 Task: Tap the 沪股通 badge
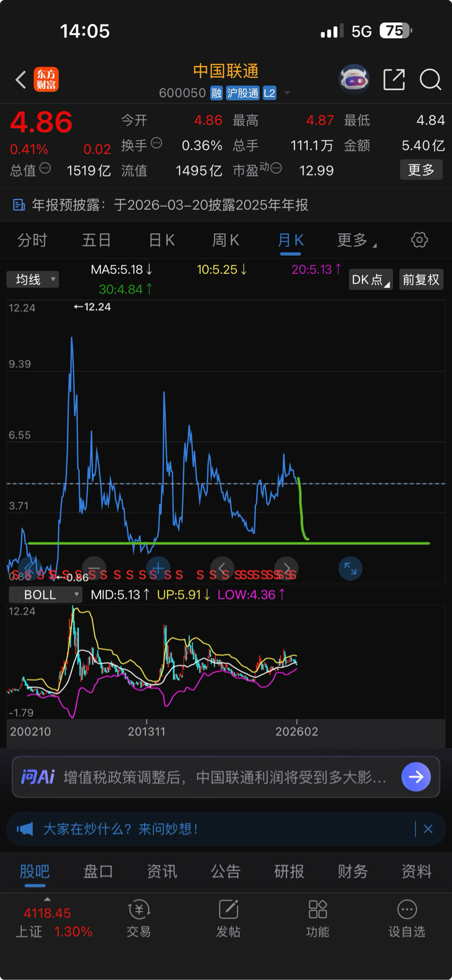point(242,93)
